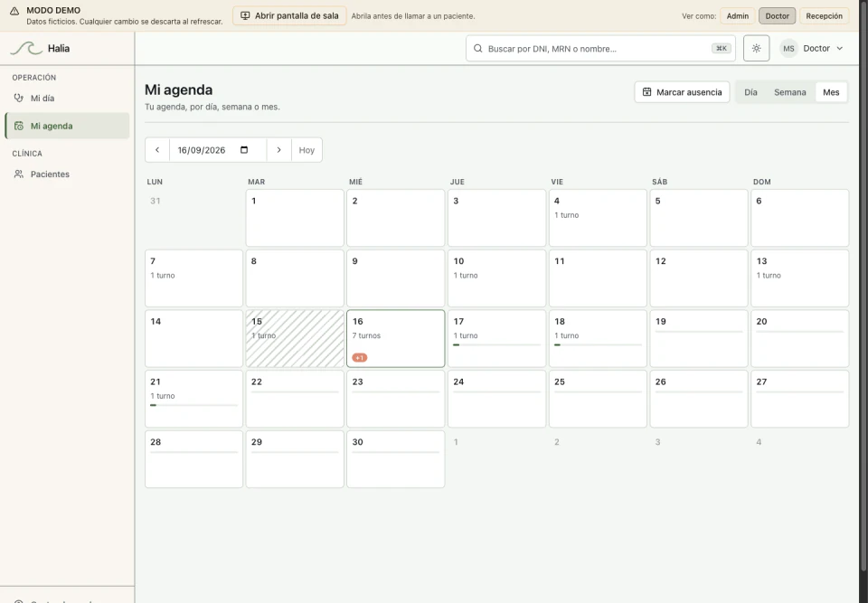Screen dimensions: 868x603
Task: Open Mi día in sidebar
Action: pos(67,98)
